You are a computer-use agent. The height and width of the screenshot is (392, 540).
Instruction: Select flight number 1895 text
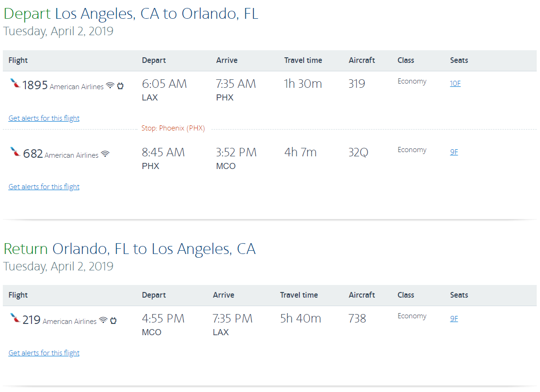click(35, 85)
